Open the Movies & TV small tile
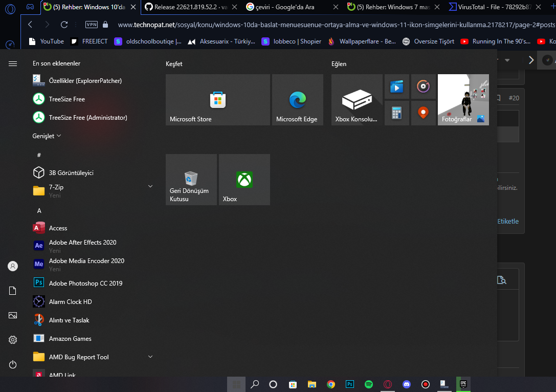 point(397,86)
